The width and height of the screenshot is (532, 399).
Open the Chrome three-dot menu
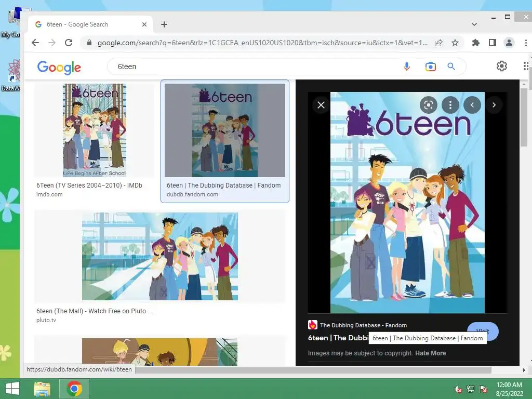click(526, 43)
